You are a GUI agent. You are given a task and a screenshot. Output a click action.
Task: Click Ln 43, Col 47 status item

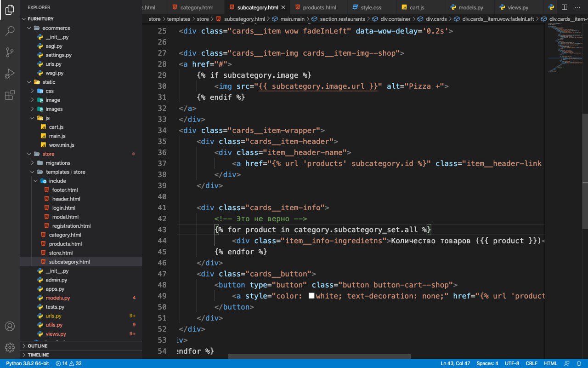[455, 363]
